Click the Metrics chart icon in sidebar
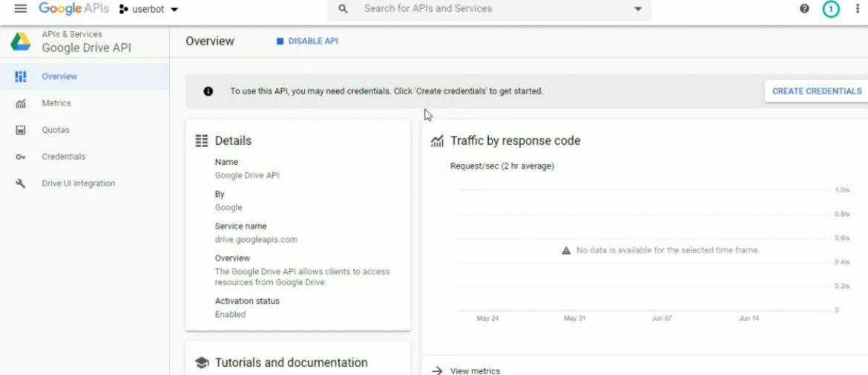Screen dimensions: 868x375 point(21,104)
